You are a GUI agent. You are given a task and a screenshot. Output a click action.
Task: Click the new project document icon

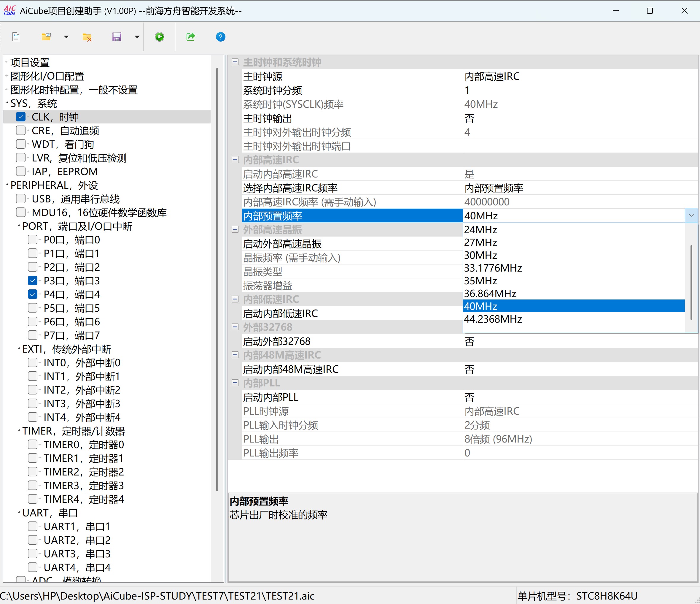(x=16, y=37)
